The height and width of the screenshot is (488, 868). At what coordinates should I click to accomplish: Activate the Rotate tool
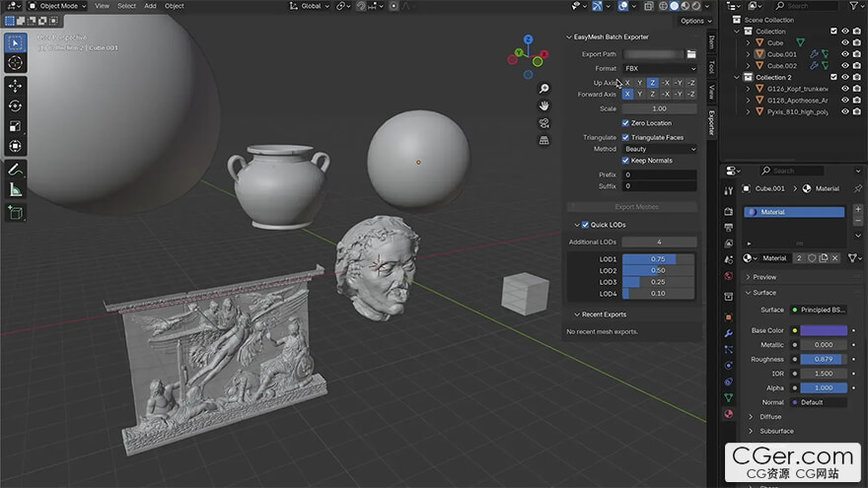coord(16,105)
